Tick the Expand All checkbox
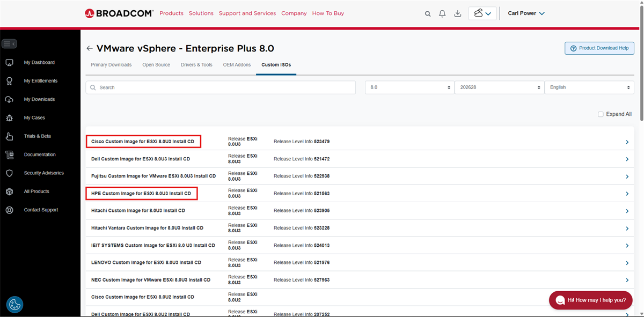The height and width of the screenshot is (317, 644). [x=601, y=114]
